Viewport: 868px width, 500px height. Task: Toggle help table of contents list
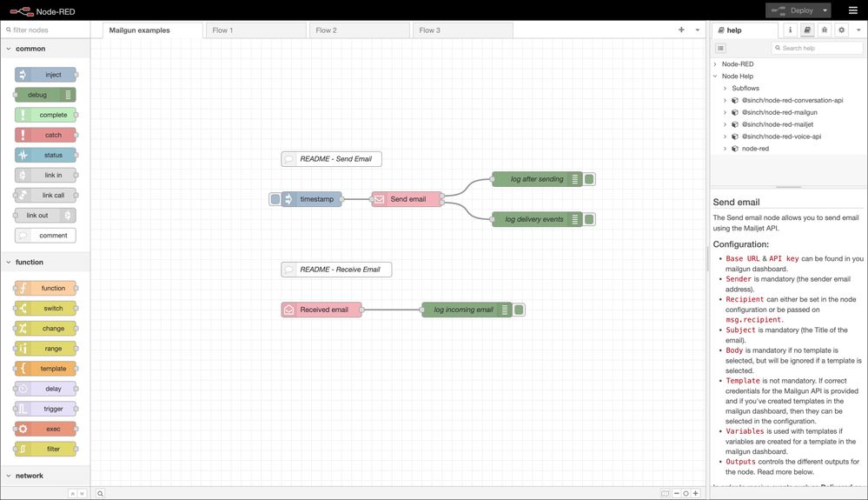pos(720,48)
